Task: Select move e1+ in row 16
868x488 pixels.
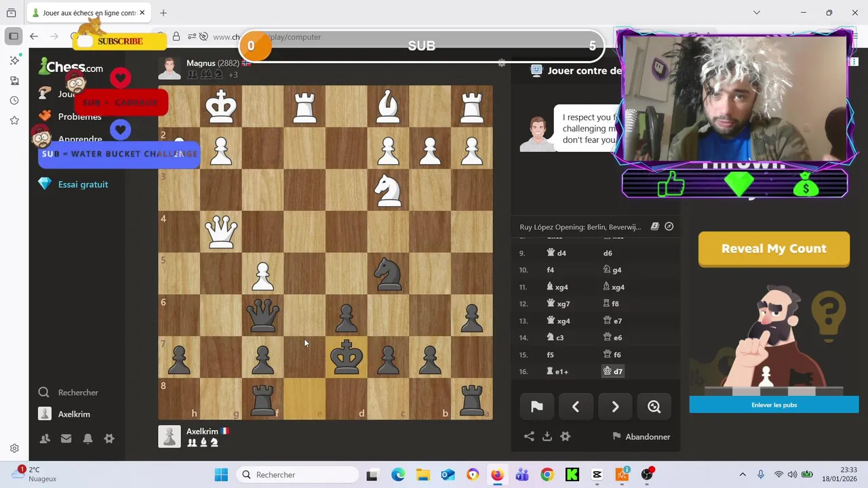Action: click(557, 371)
